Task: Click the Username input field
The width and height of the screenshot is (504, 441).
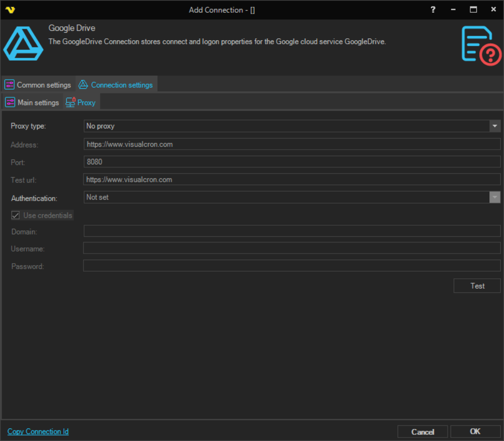Action: 291,248
